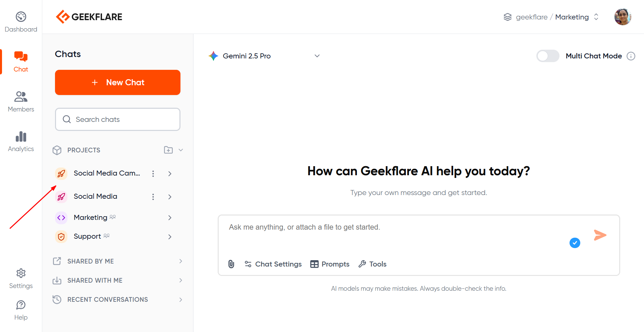Click into the Search chats field
This screenshot has width=644, height=332.
[x=118, y=120]
